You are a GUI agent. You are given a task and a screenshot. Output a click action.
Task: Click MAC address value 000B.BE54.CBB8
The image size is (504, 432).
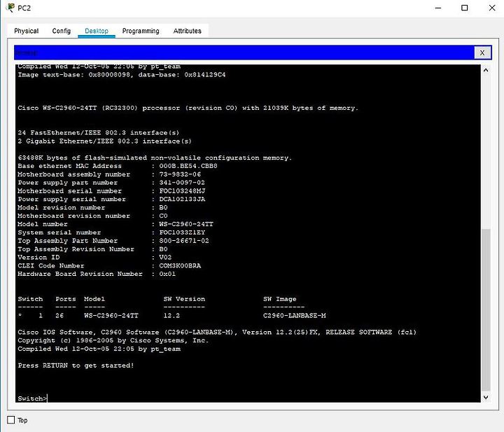point(188,166)
